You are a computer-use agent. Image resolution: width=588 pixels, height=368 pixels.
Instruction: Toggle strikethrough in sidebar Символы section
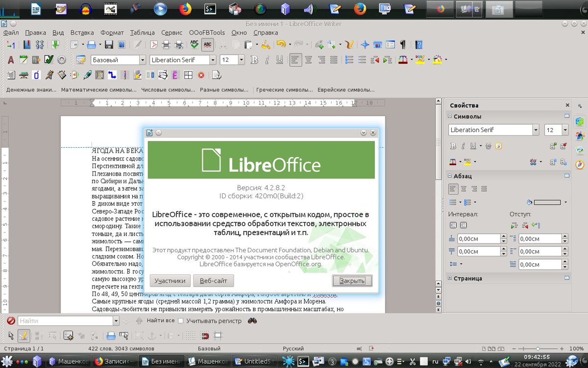click(x=489, y=146)
